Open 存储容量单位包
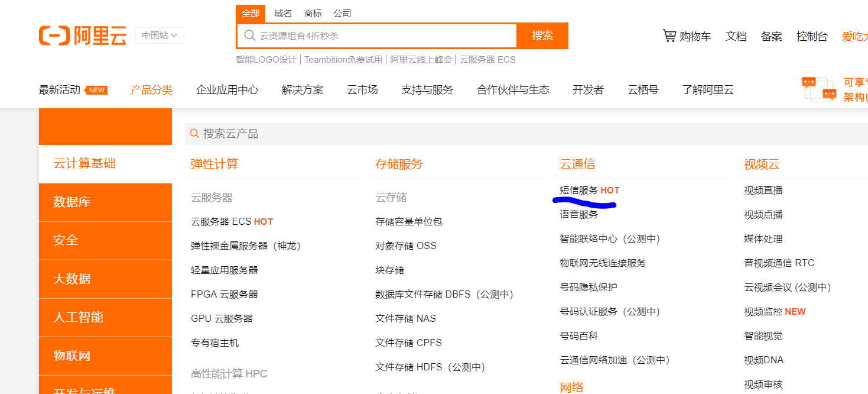This screenshot has height=394, width=868. 409,221
